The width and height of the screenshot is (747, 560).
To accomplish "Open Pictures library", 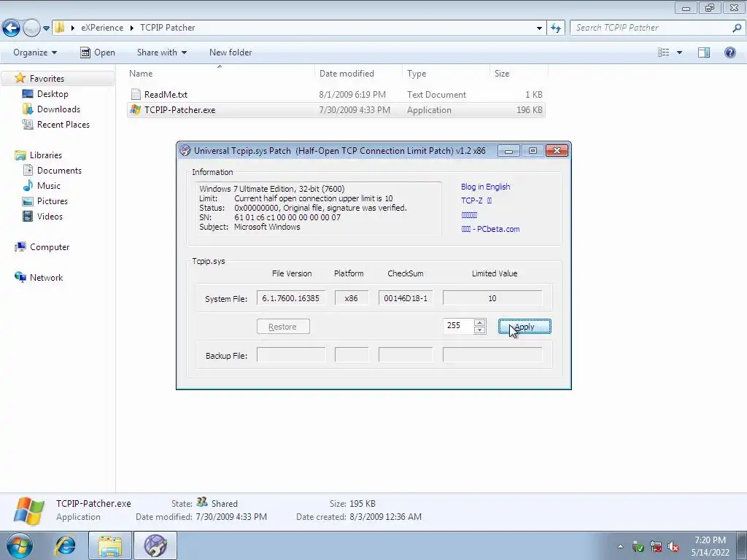I will (x=53, y=201).
